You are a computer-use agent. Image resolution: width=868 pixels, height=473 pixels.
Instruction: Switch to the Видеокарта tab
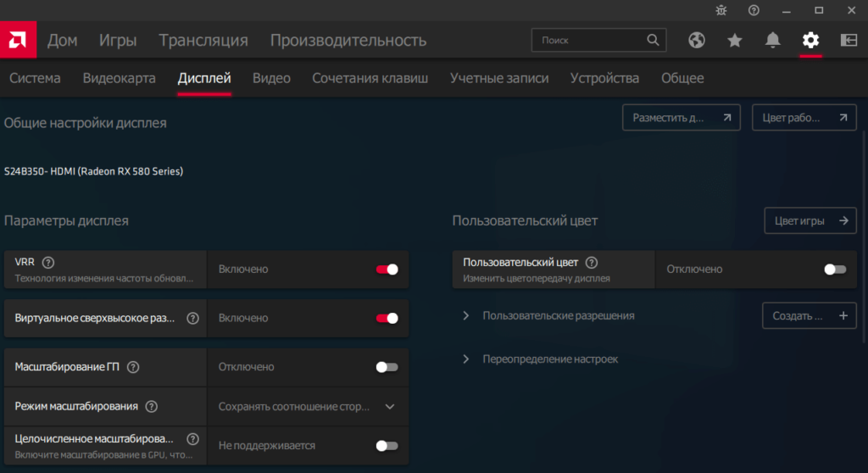[x=119, y=78]
